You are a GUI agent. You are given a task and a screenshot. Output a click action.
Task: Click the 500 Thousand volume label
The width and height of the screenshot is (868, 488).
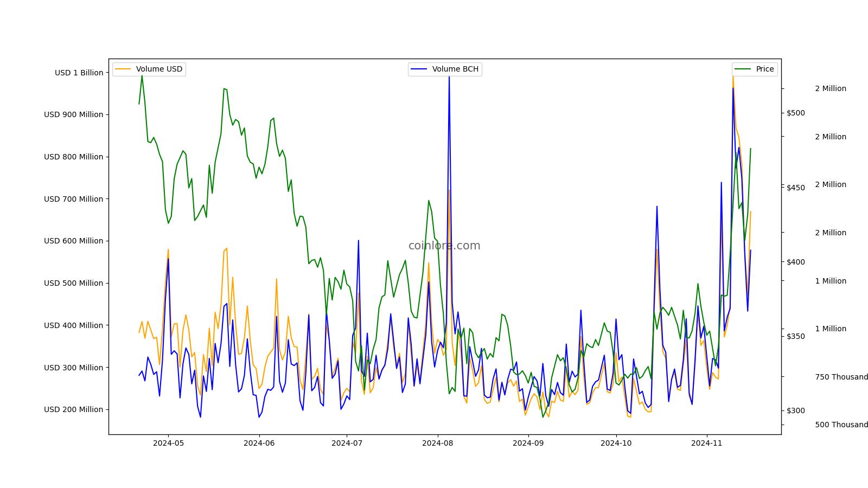(x=841, y=425)
